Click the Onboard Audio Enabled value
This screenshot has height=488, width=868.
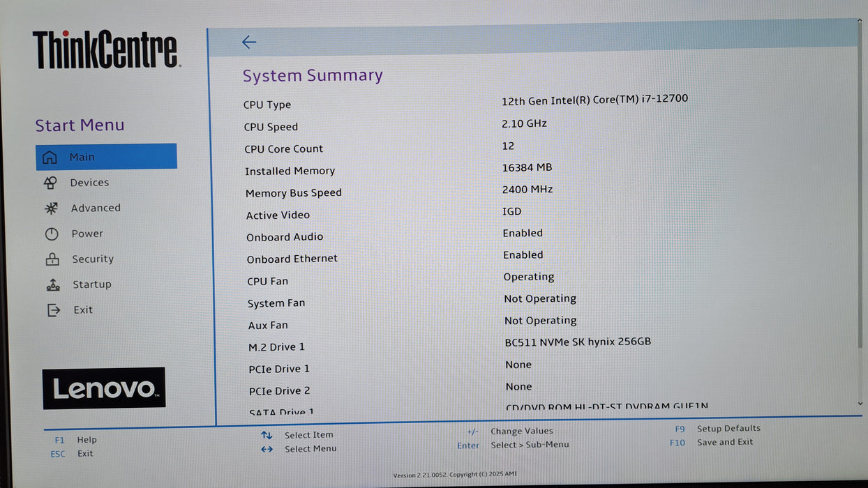523,233
